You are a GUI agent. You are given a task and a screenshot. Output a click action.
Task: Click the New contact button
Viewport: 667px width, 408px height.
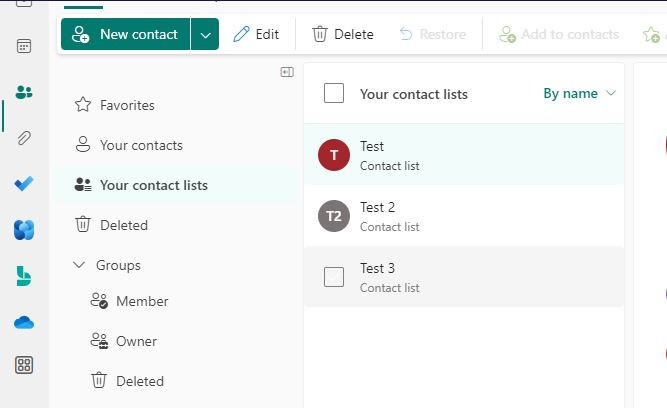(x=125, y=34)
